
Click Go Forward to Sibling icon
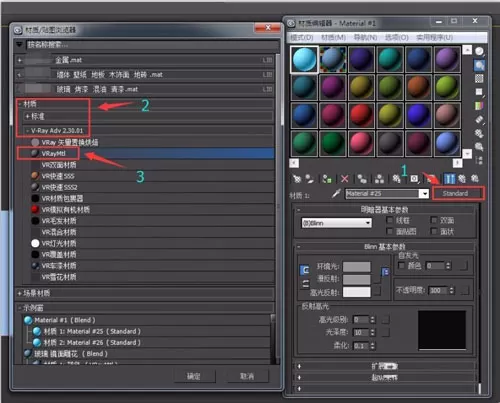pos(475,179)
